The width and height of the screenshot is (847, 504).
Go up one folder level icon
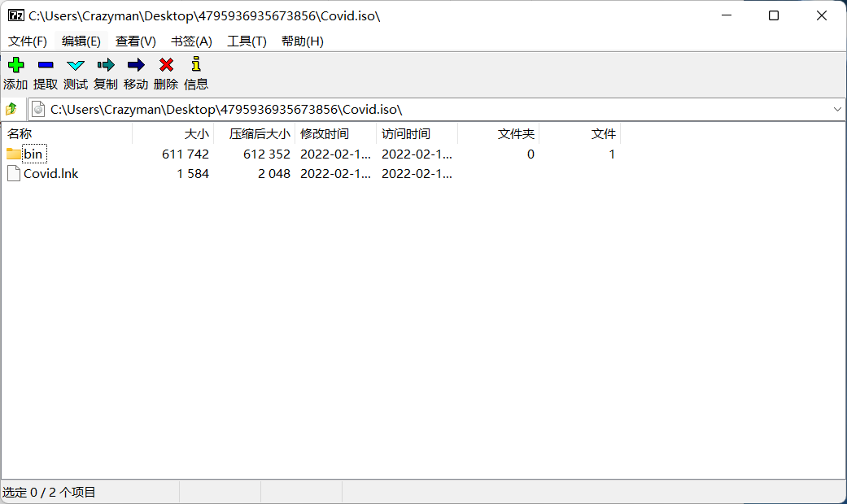[11, 110]
